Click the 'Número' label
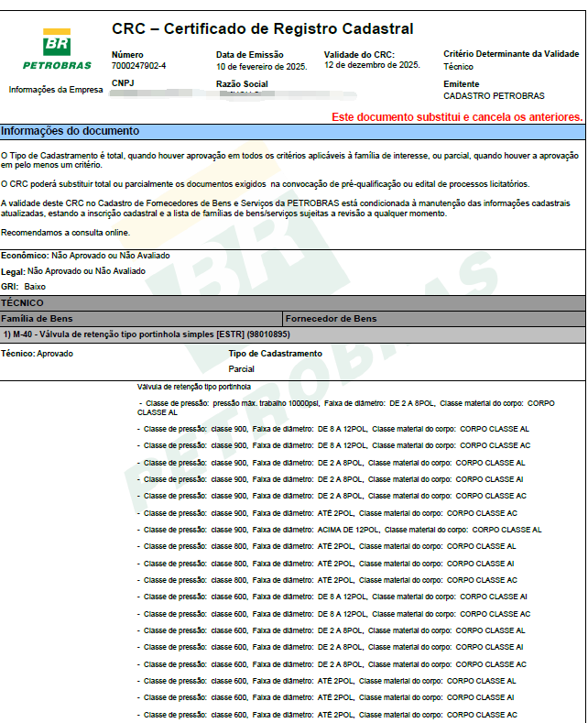588x723 pixels. point(127,55)
